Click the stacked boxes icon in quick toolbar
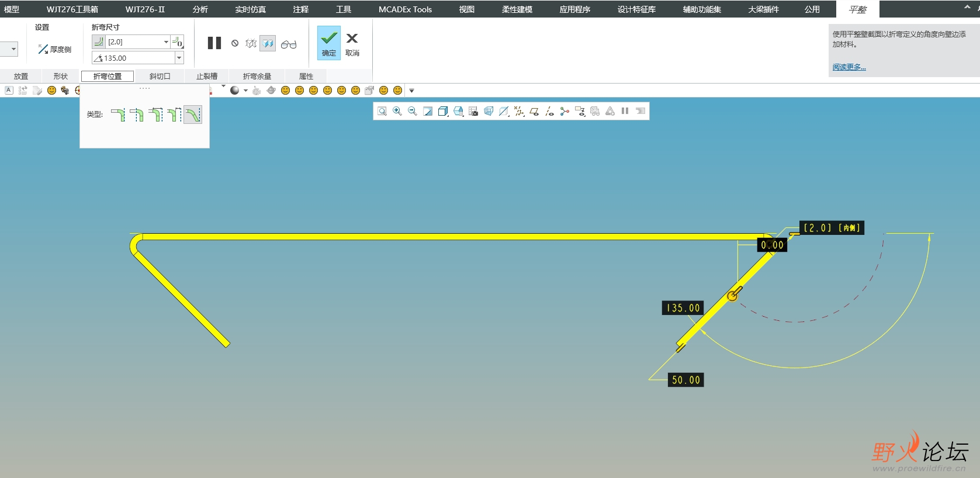 [x=369, y=90]
